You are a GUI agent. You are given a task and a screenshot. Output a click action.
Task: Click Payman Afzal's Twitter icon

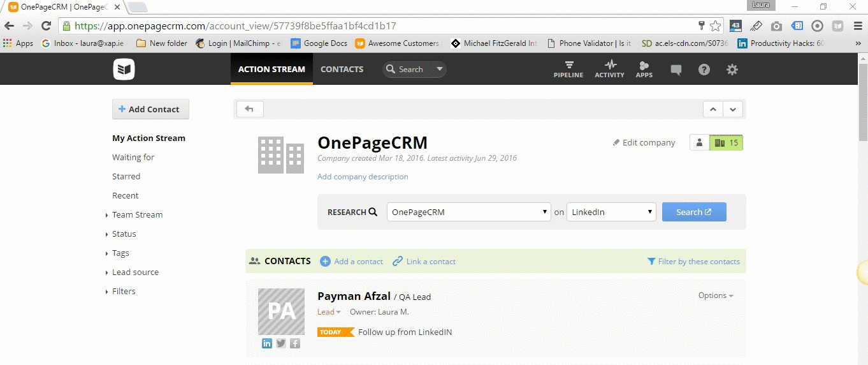(281, 343)
